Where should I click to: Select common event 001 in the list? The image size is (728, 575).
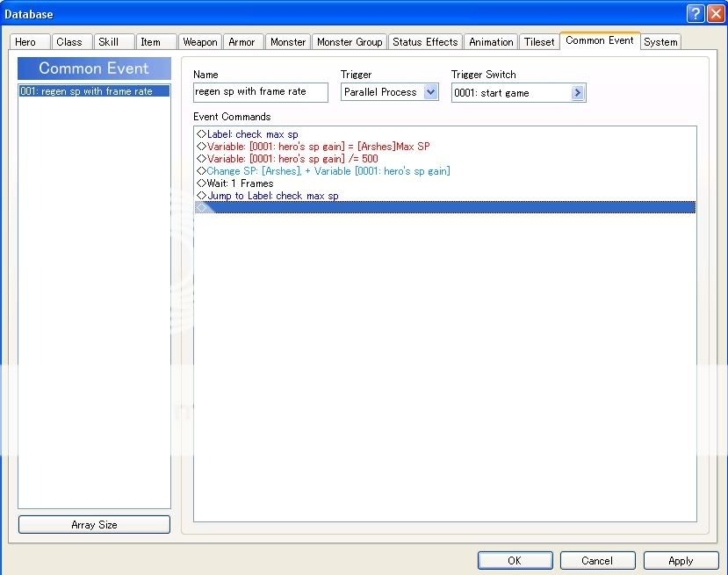94,91
